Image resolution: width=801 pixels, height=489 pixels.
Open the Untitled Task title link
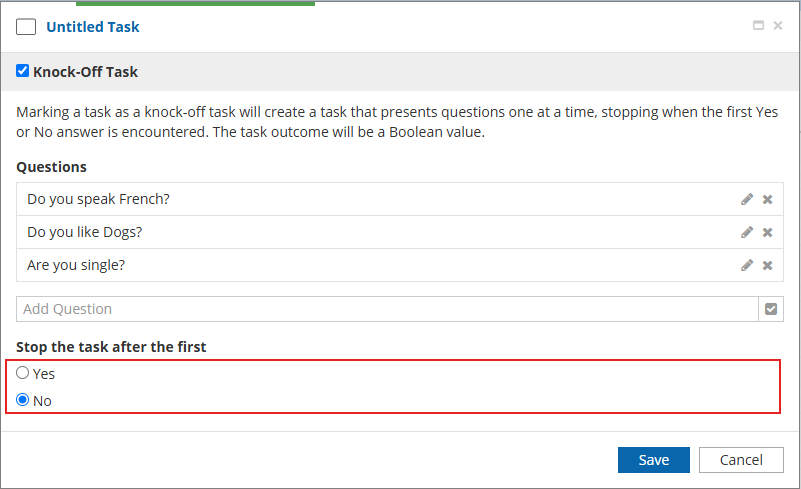pos(93,27)
